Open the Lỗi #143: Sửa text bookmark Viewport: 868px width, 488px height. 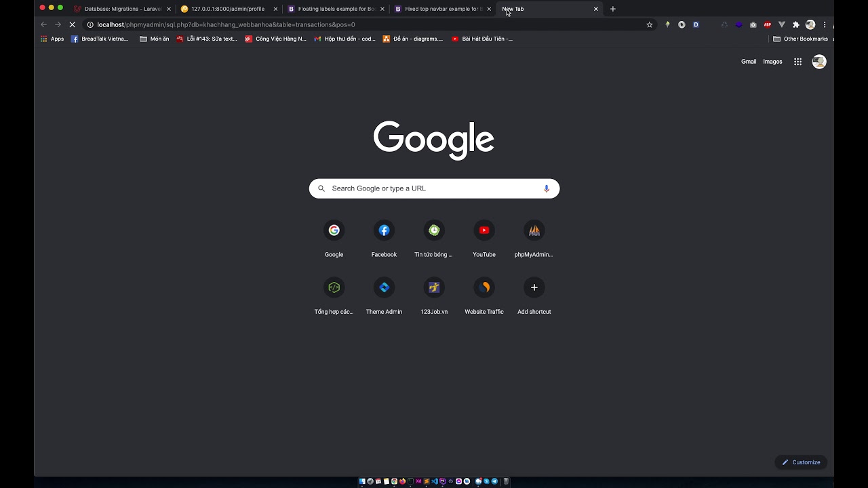click(206, 39)
